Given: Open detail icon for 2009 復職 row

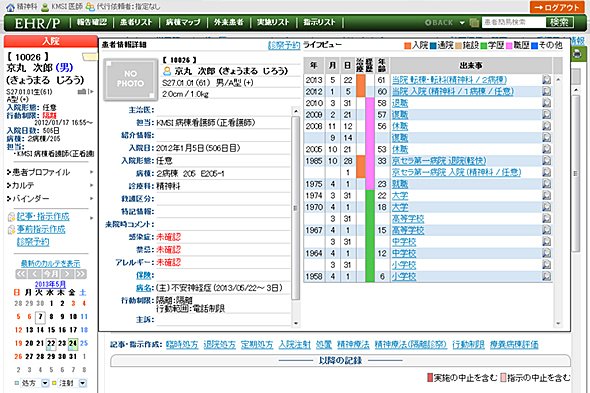Looking at the screenshot, I should pos(546,114).
